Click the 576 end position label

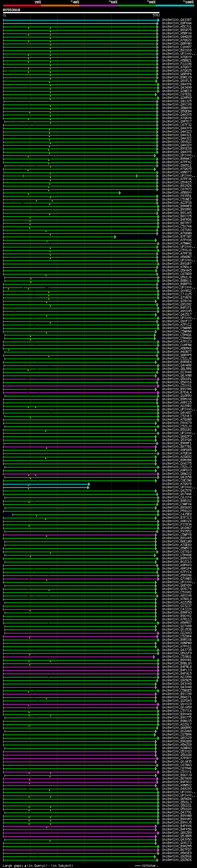tap(155, 15)
